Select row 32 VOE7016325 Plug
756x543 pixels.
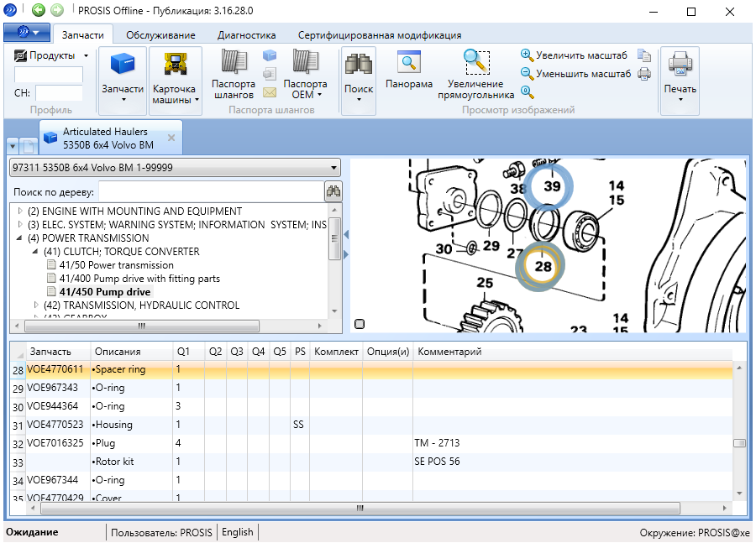tap(372, 443)
